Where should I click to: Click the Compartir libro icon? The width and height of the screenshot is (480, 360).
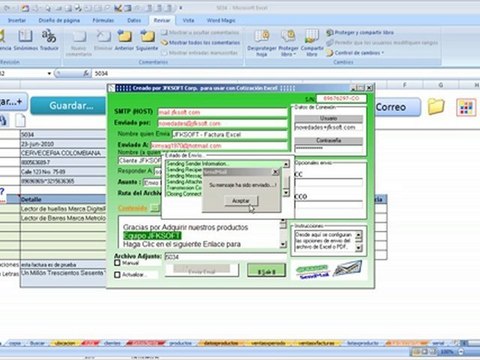pyautogui.click(x=312, y=43)
